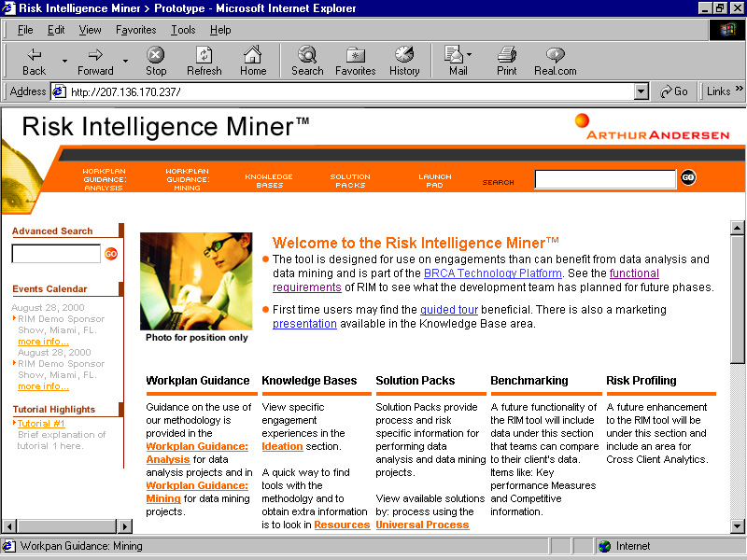Open the first Events Calendar more info link
Image resolution: width=747 pixels, height=560 pixels.
coord(43,342)
